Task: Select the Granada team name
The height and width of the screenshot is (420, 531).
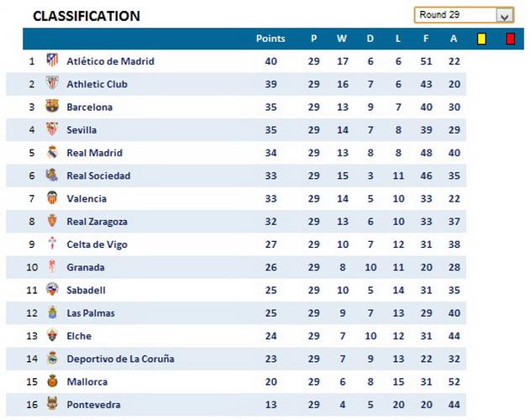Action: click(86, 267)
